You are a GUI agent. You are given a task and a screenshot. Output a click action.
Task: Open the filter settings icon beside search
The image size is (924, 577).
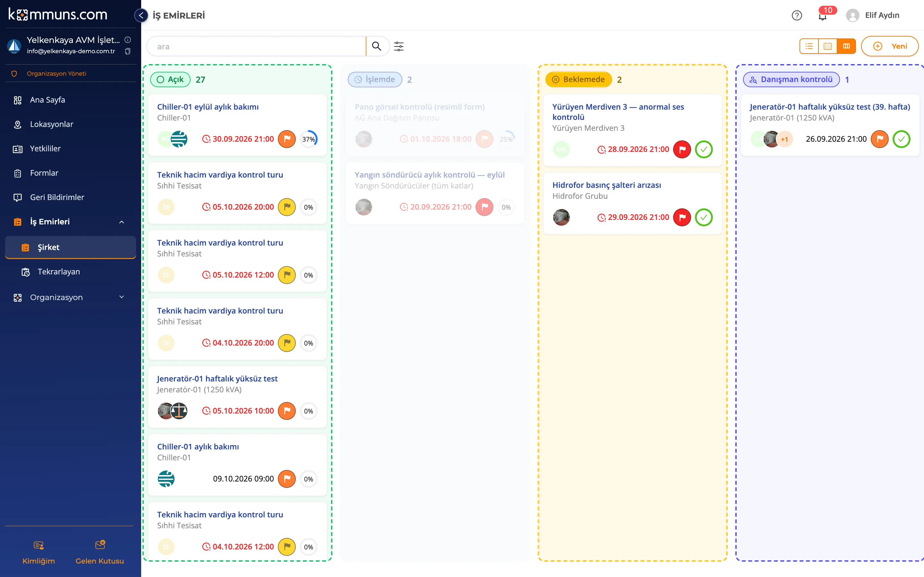398,46
